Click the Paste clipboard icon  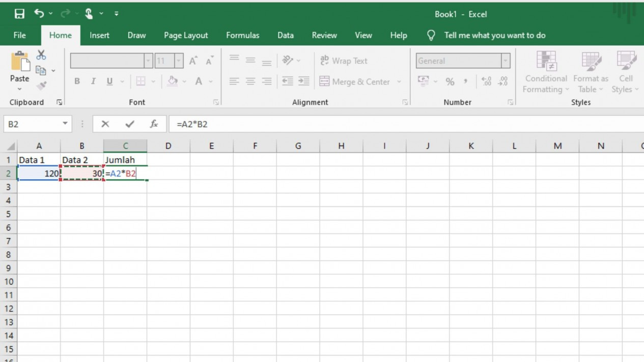click(20, 62)
